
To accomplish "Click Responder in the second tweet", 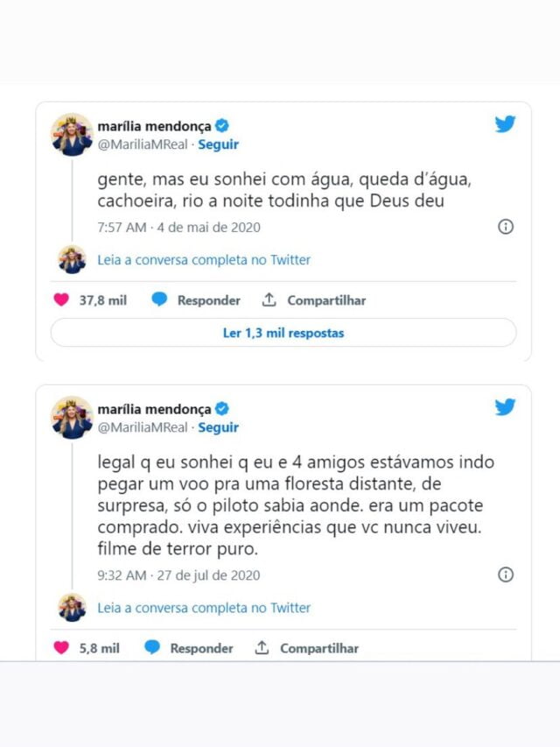I will [201, 648].
